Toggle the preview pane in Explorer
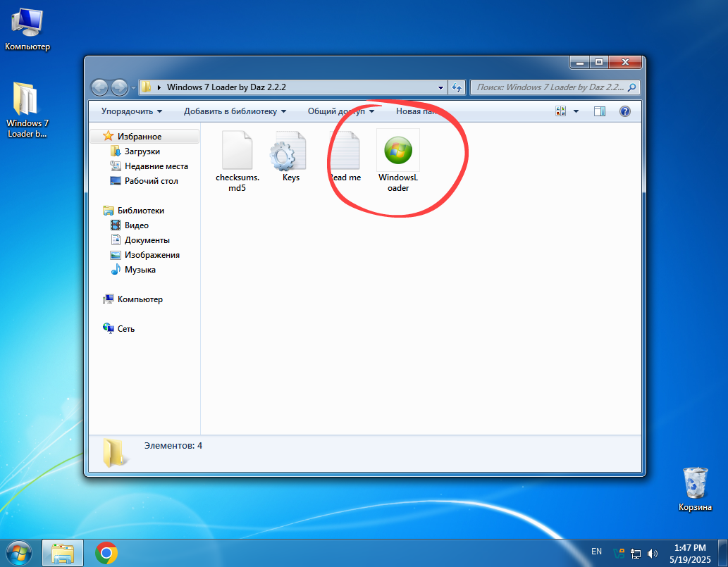 coord(600,111)
